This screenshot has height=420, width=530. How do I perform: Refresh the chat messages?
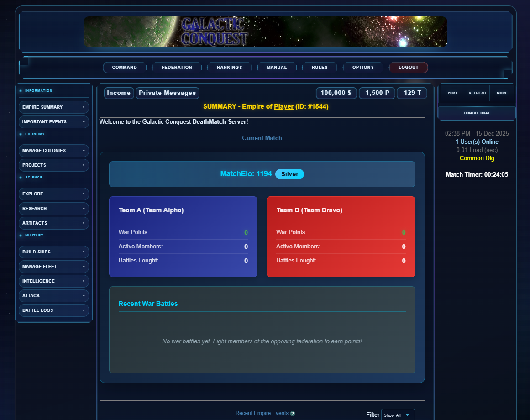coord(477,93)
